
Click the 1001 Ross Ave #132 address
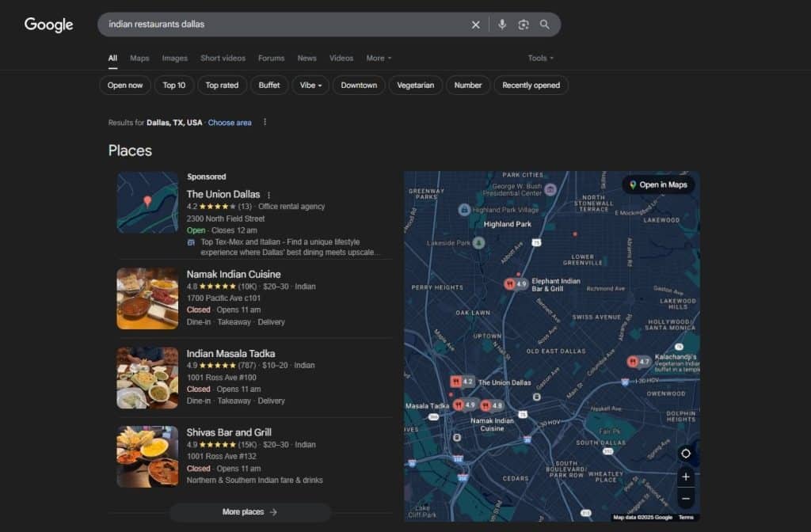tap(222, 456)
